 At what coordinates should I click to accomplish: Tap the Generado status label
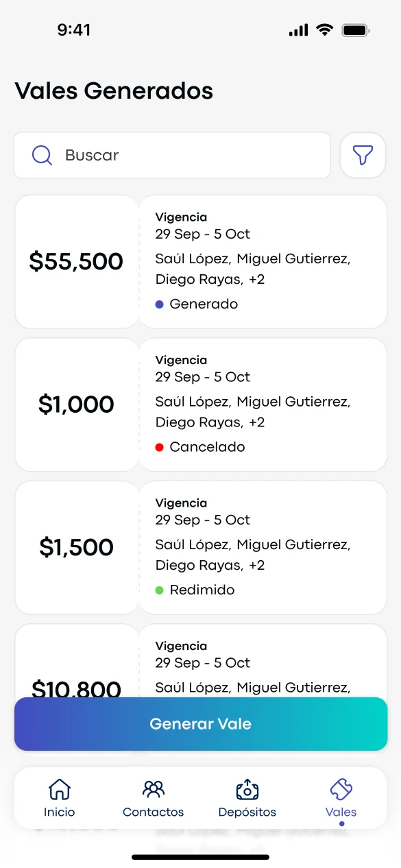204,304
